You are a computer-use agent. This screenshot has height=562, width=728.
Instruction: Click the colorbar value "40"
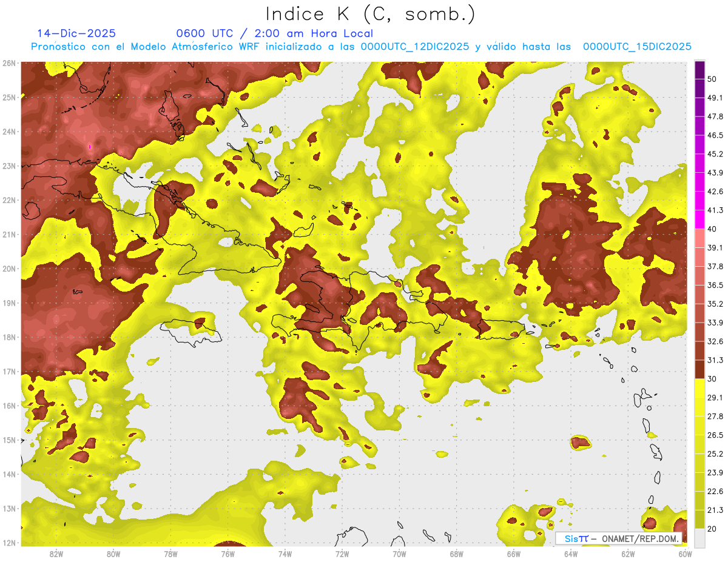click(713, 229)
